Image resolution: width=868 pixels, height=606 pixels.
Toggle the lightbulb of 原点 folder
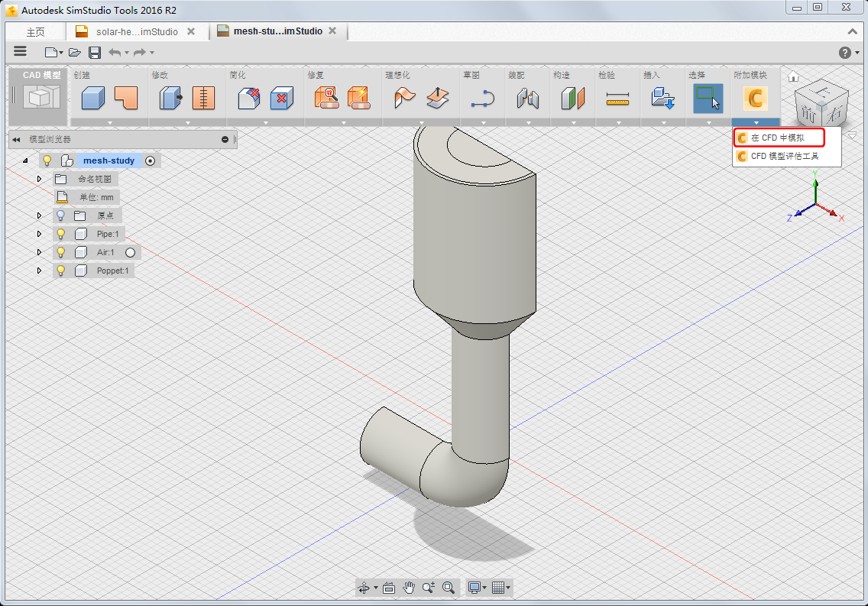pyautogui.click(x=61, y=216)
